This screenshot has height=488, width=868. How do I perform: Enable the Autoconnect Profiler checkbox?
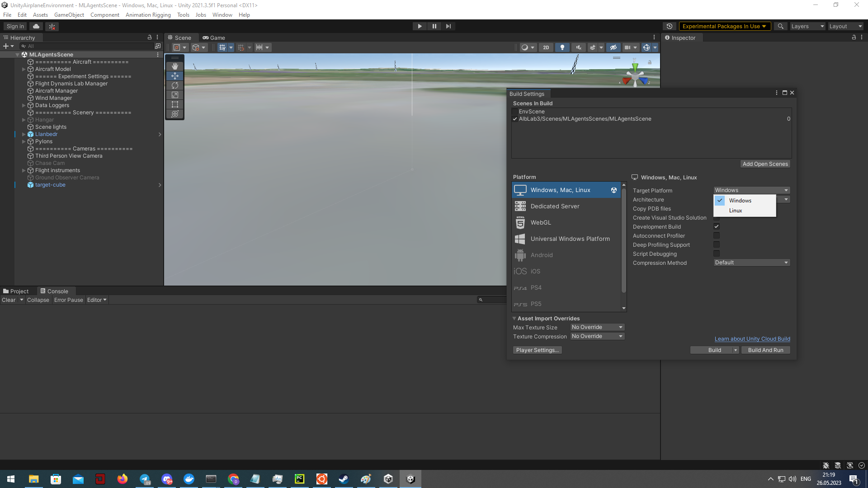coord(717,235)
